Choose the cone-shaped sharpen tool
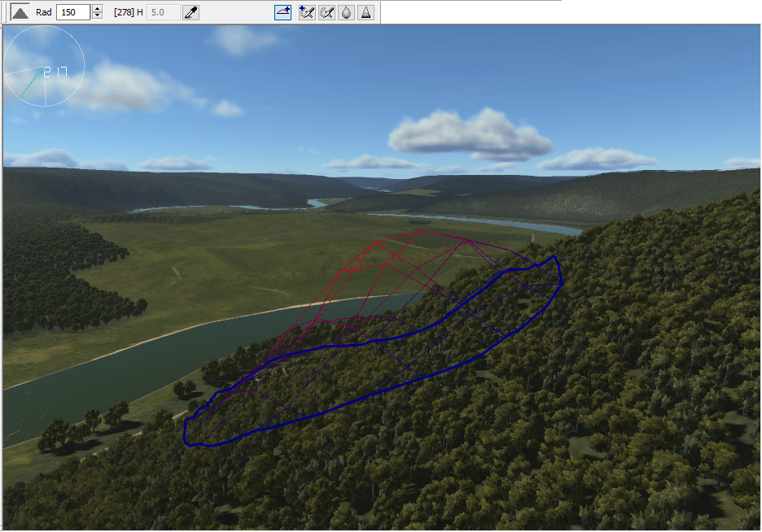 pos(366,12)
